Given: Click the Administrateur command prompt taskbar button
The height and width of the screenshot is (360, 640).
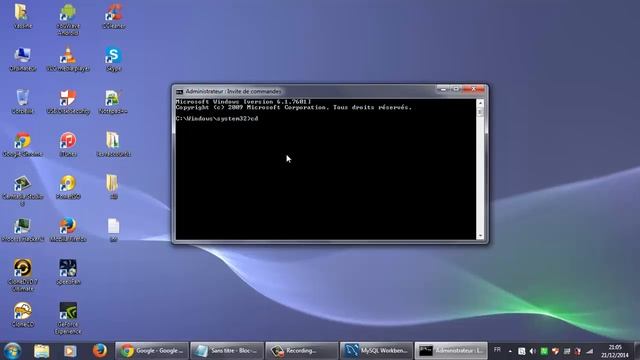Looking at the screenshot, I should 451,351.
